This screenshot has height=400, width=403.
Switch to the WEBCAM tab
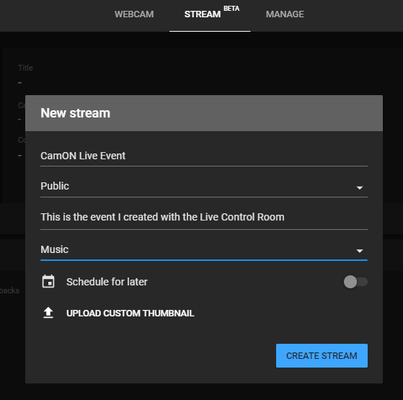tap(134, 14)
